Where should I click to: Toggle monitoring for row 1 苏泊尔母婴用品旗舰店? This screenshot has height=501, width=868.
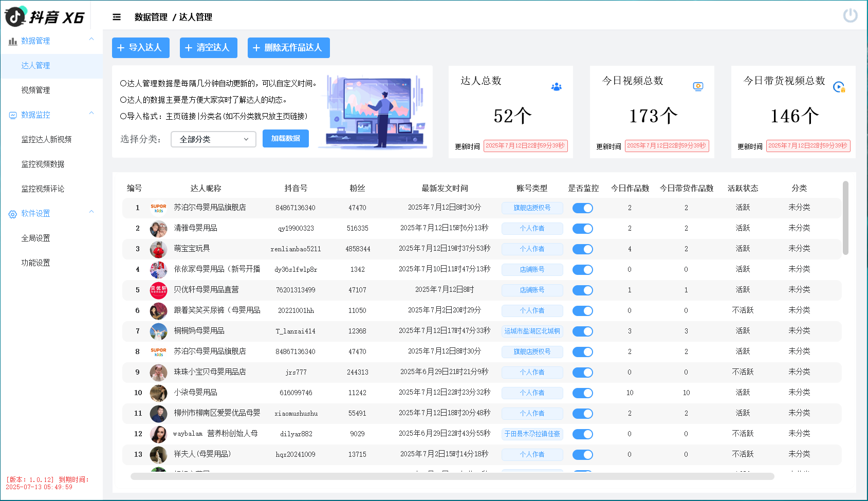(583, 208)
